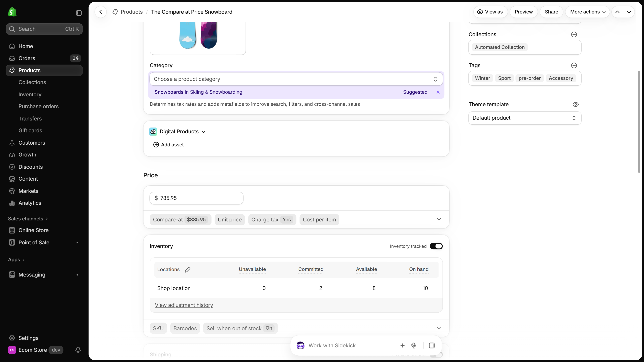Accept Snowboards in Skiing & Snowboarding suggestion
The height and width of the screenshot is (362, 644).
pyautogui.click(x=198, y=92)
